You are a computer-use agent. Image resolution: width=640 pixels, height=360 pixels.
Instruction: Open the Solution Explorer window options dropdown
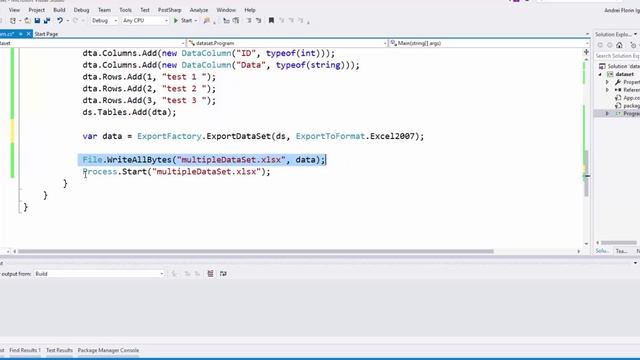635,34
